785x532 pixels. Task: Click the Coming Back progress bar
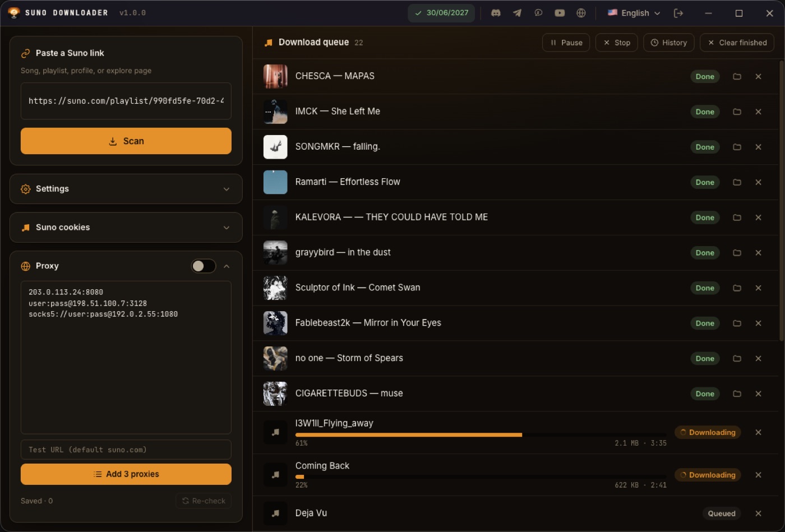[481, 477]
